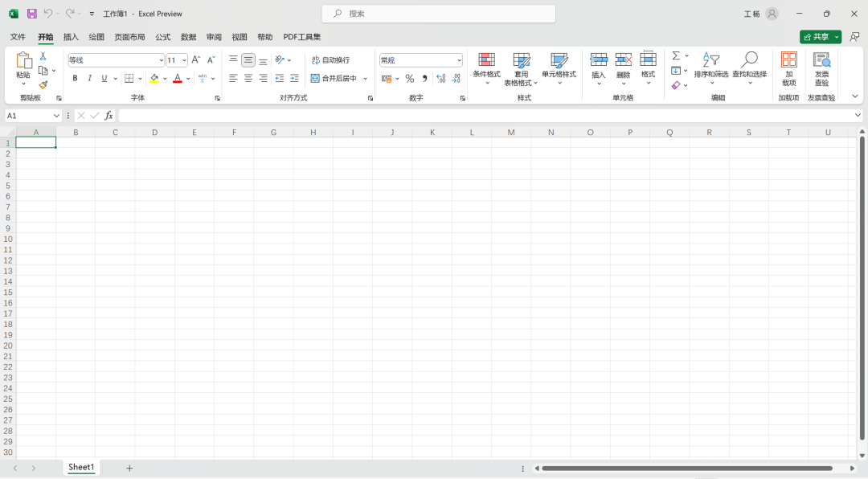Viewport: 868px width, 479px height.
Task: Select the Format Painter brush
Action: pos(43,84)
